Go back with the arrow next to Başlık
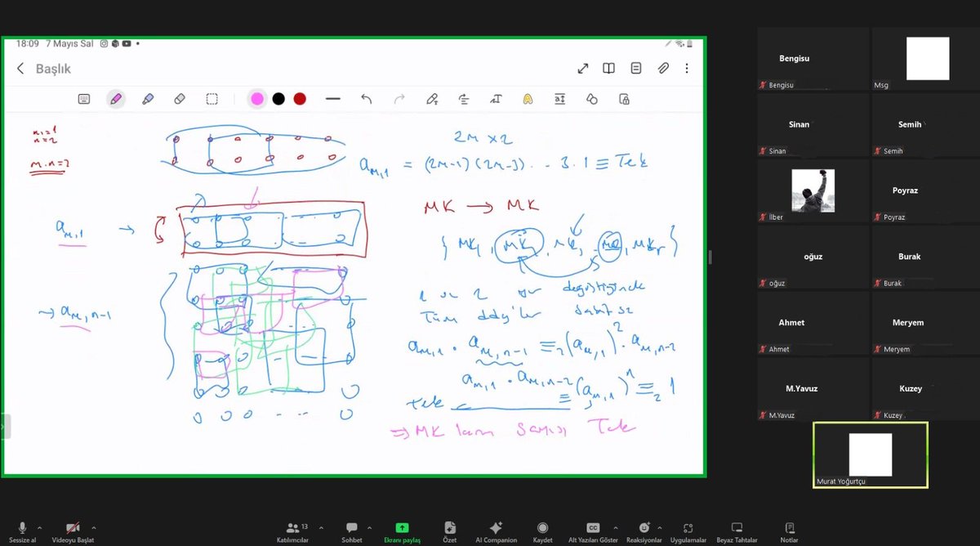 tap(20, 69)
